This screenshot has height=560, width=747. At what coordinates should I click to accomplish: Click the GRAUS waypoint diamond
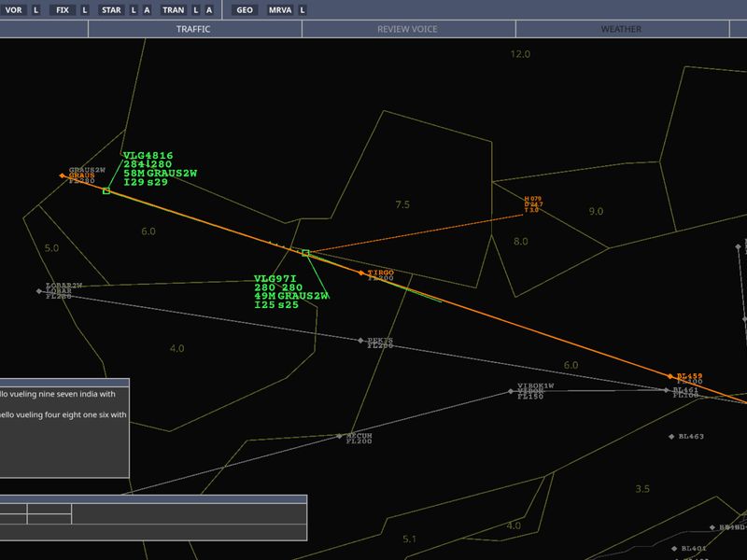click(x=62, y=175)
